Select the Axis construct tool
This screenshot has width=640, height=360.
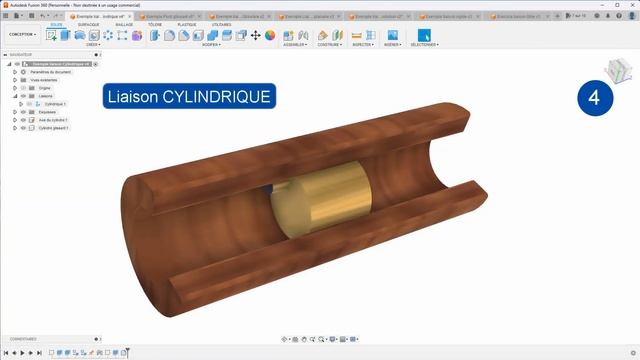click(337, 35)
